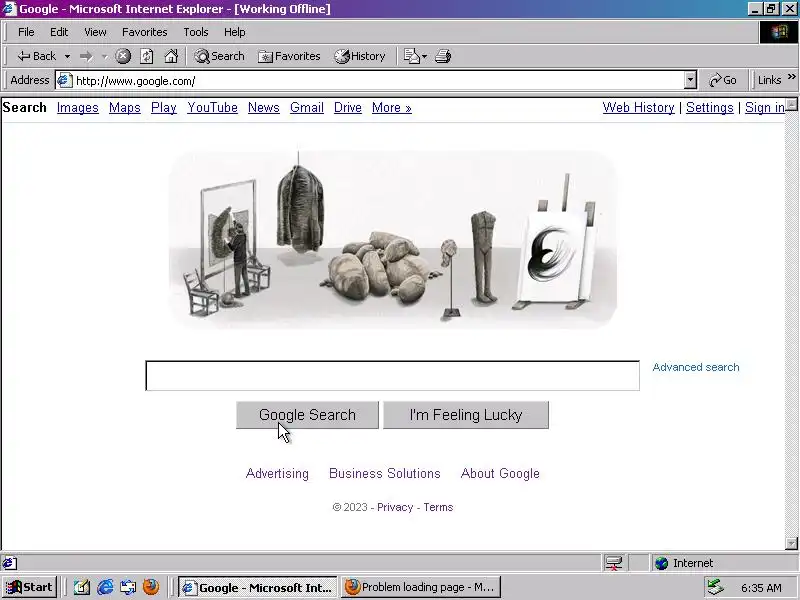Open the Edit menu

(59, 32)
